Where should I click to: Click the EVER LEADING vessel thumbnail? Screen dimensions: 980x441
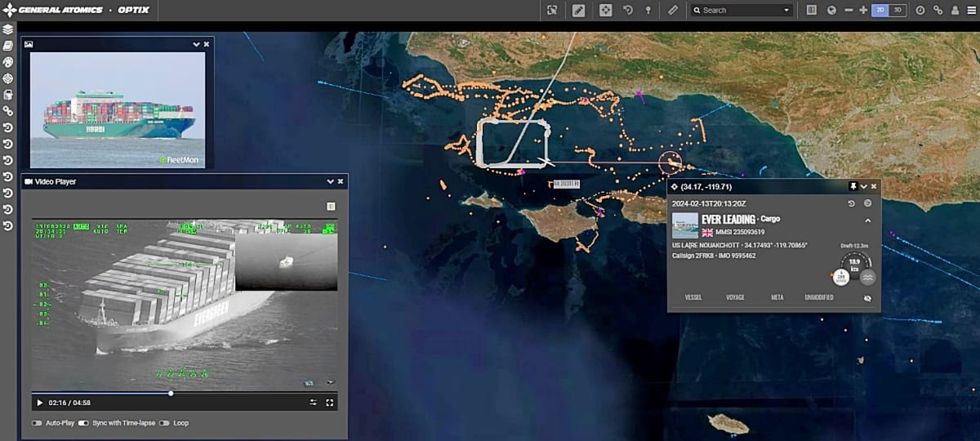coord(684,225)
